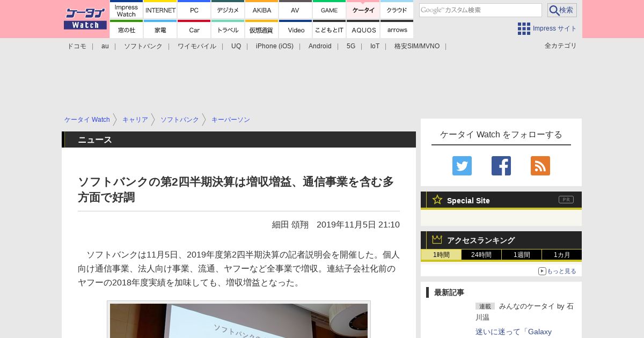Click the もっと見る arrow icon
Viewport: 644px width, 338px height.
[542, 271]
